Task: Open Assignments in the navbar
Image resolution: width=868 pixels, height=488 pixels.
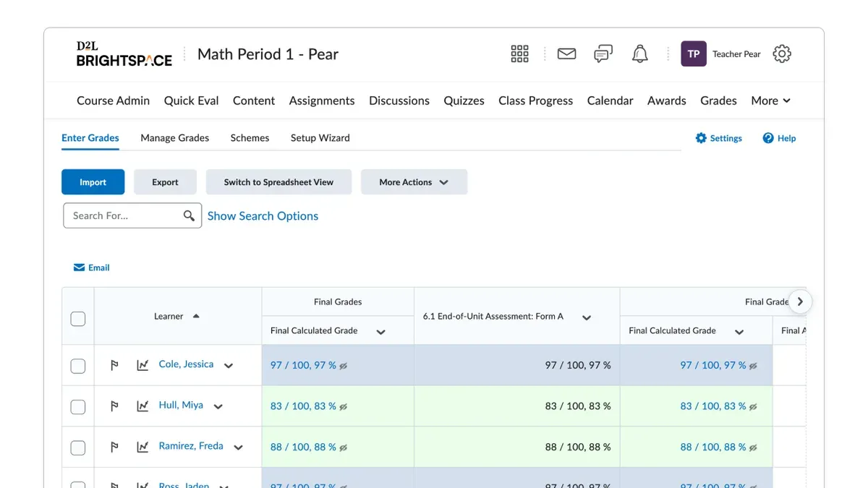Action: 322,100
